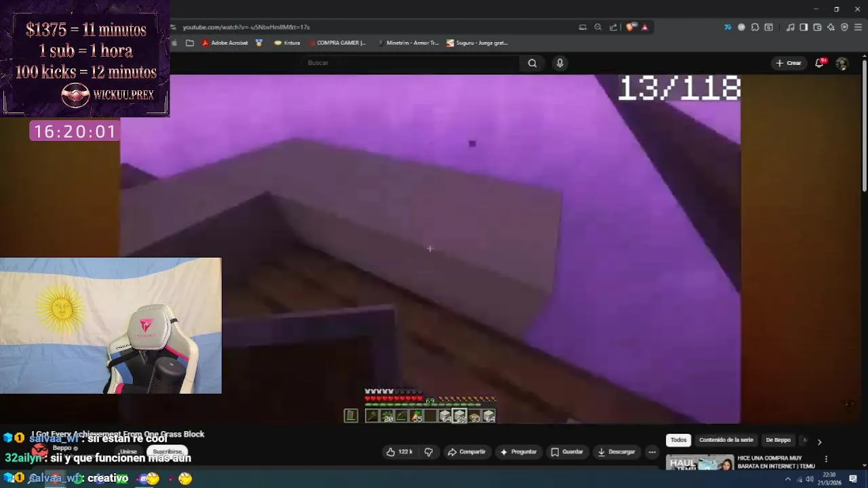
Task: Open the browser zoom magnifier icon
Action: pyautogui.click(x=597, y=27)
